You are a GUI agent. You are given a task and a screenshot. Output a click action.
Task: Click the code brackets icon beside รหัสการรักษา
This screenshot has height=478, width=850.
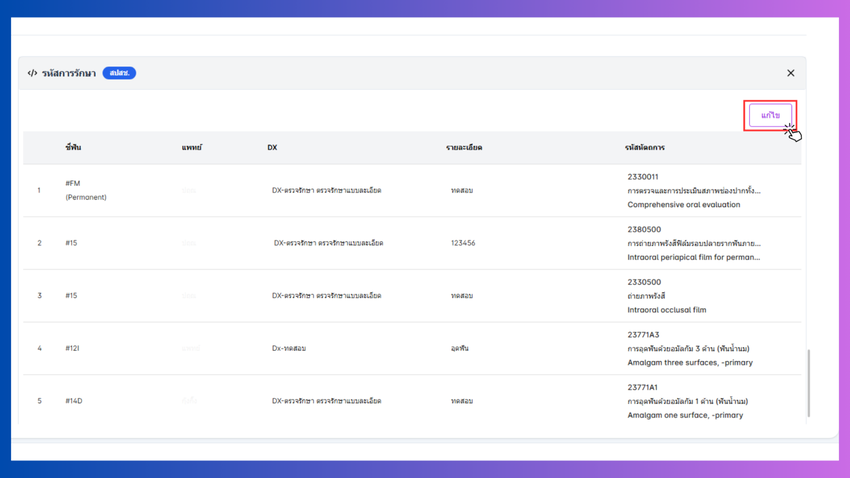tap(32, 73)
